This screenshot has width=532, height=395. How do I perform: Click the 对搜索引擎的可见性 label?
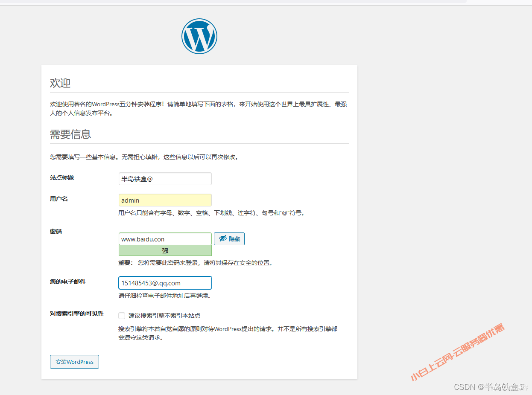pos(77,314)
